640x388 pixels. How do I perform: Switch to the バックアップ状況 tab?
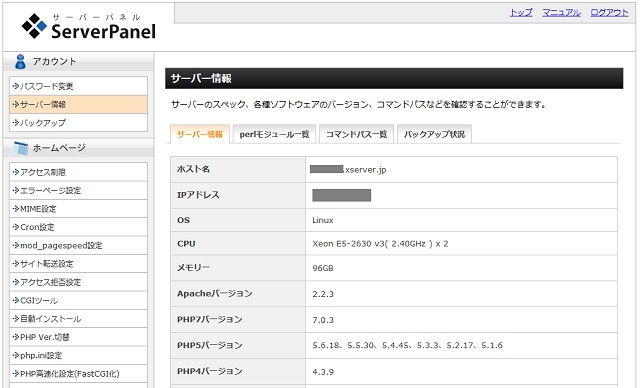coord(434,134)
